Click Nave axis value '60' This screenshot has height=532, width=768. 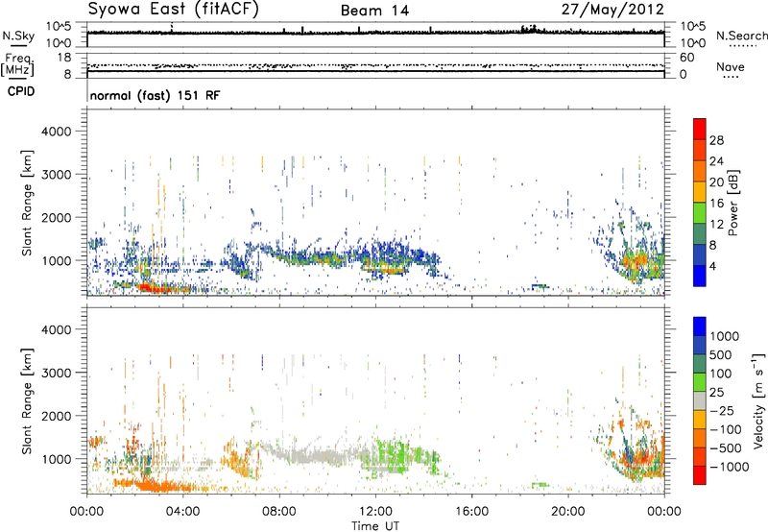686,58
